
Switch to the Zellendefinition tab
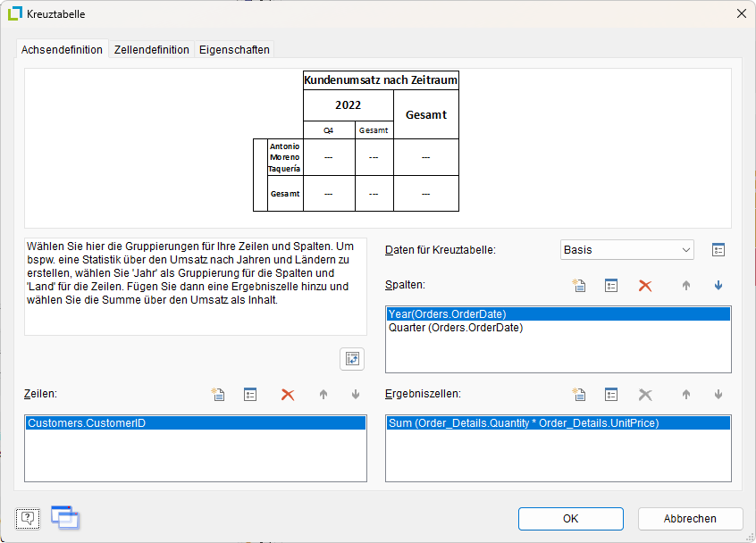[151, 50]
